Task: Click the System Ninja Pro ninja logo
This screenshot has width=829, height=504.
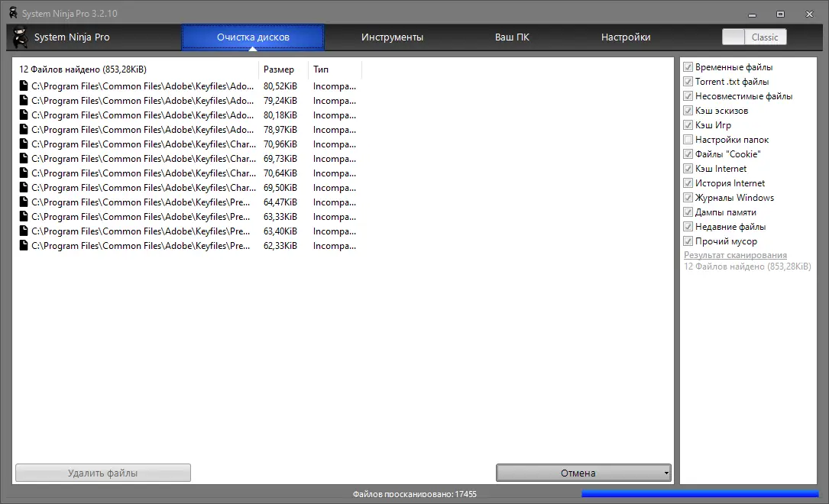Action: (20, 37)
